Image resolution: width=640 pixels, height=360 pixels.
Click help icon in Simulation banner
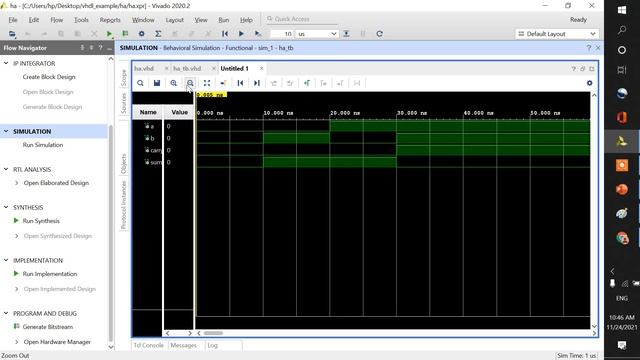coord(589,48)
